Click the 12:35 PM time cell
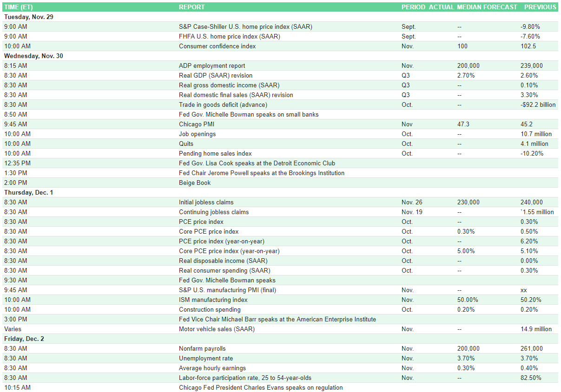 pos(18,163)
